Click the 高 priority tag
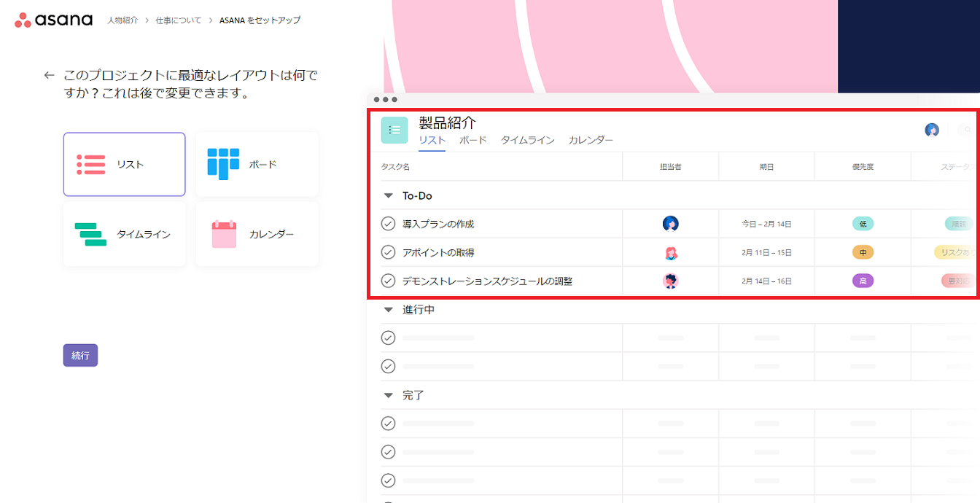980x503 pixels. [x=863, y=281]
